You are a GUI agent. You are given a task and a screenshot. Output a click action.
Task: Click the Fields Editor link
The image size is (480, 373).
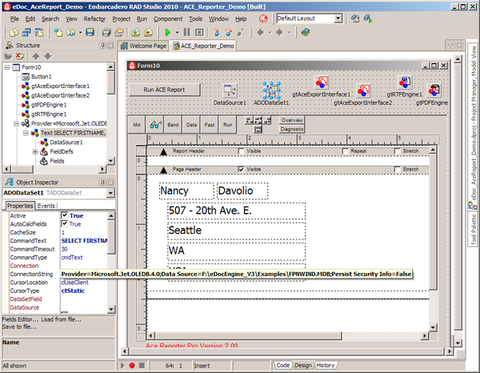point(20,319)
